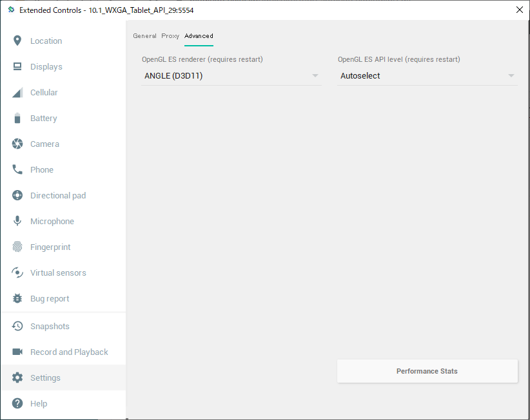Select Virtual sensors text entry

coord(58,272)
